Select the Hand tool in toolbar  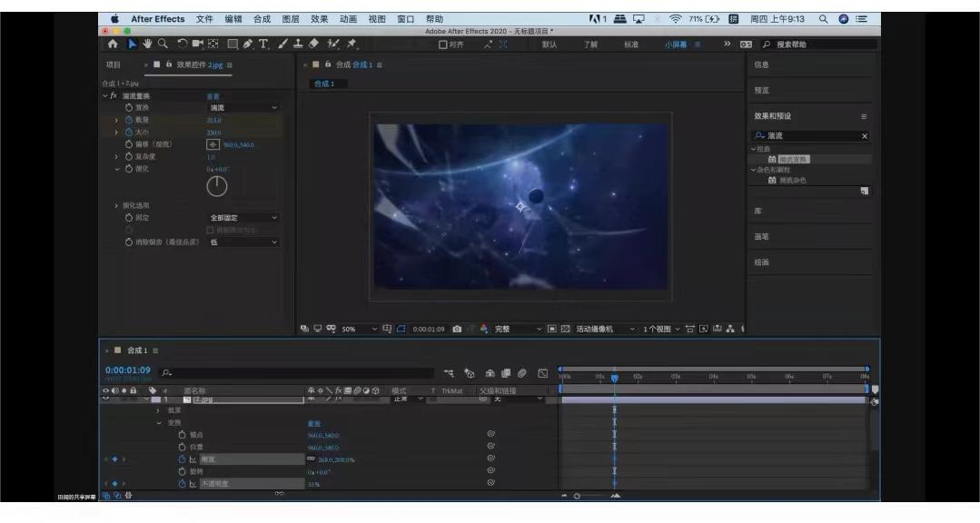(149, 44)
